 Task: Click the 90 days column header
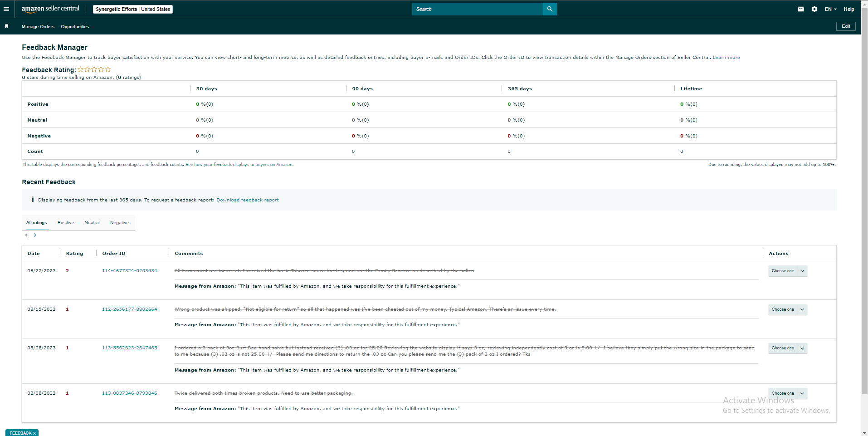click(362, 89)
